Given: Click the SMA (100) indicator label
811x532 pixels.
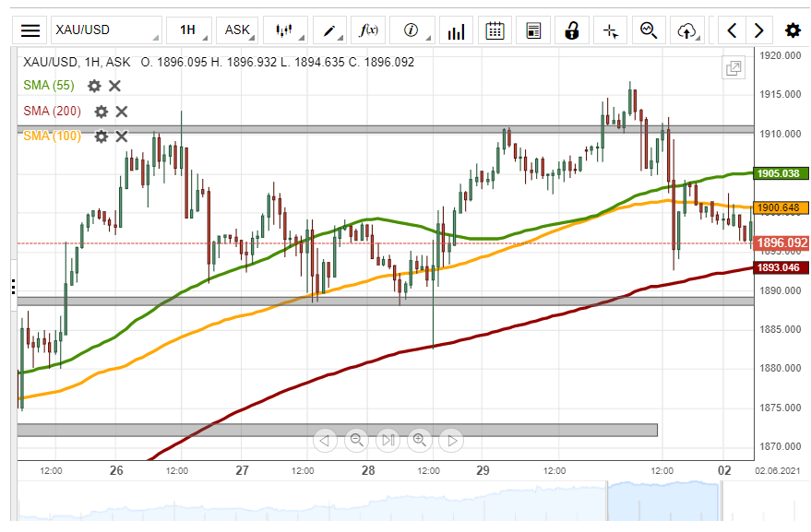Looking at the screenshot, I should tap(52, 136).
